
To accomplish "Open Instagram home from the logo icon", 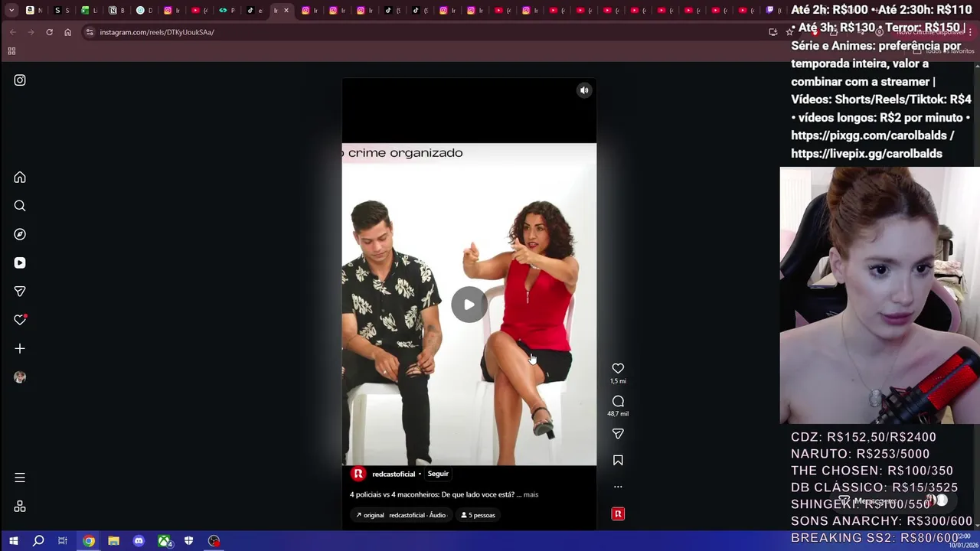I will tap(20, 80).
